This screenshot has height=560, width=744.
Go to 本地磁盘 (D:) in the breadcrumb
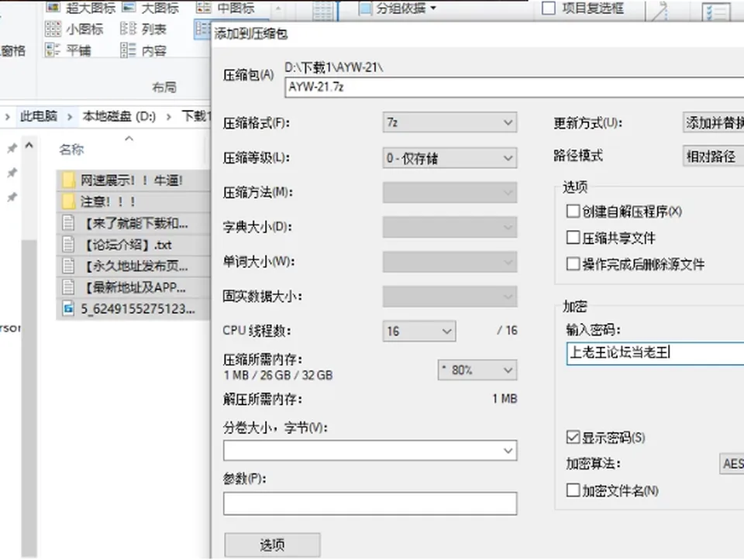point(119,116)
